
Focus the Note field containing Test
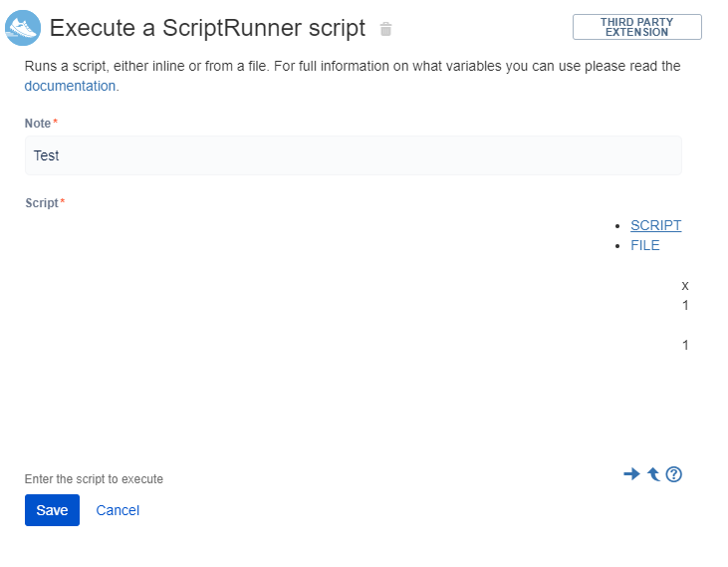click(x=354, y=155)
